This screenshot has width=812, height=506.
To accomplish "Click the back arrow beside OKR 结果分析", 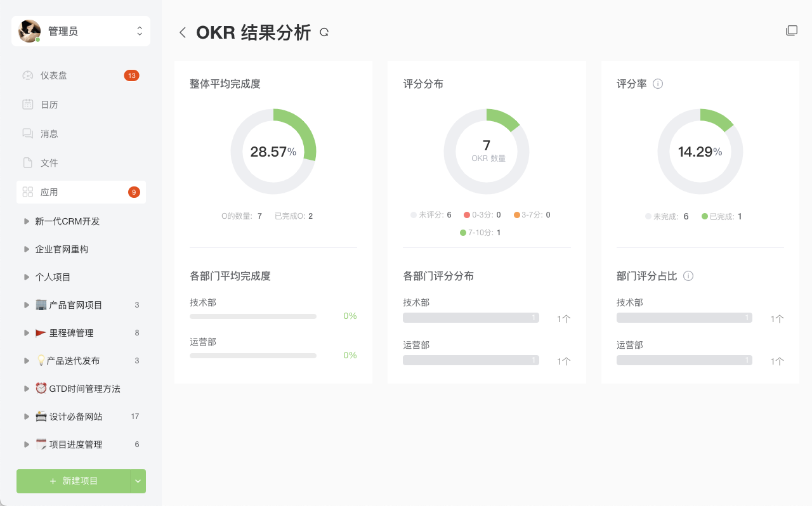I will coord(183,32).
